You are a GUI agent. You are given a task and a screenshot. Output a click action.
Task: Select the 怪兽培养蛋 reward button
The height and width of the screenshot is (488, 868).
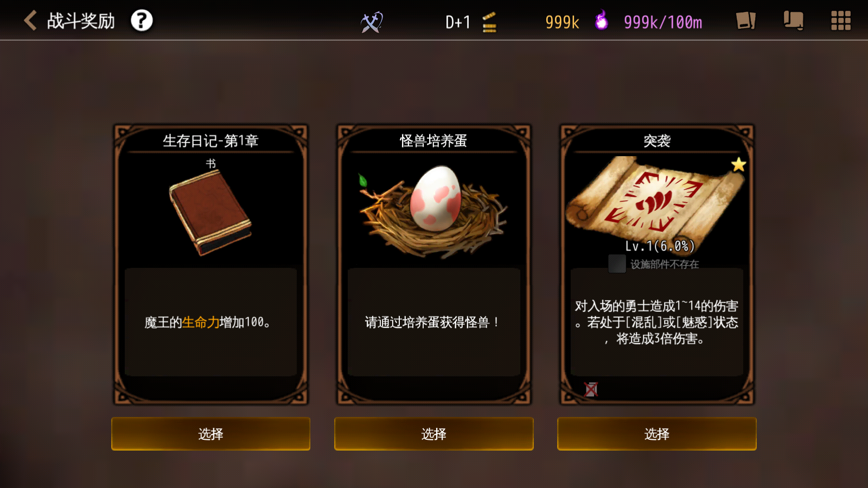coord(434,434)
